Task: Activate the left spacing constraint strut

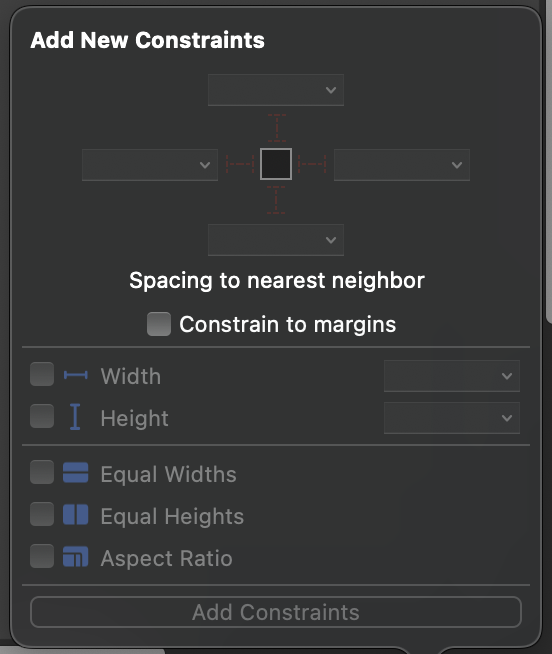Action: tap(240, 164)
